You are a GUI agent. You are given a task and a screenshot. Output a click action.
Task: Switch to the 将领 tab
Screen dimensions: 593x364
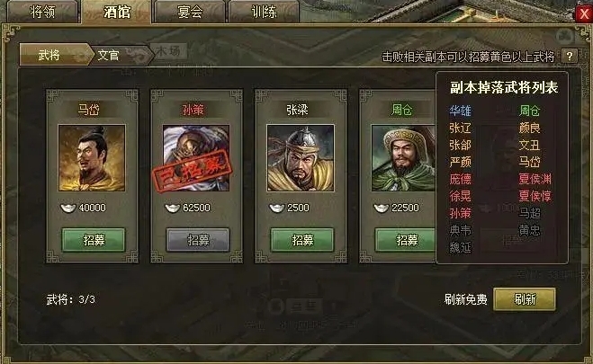42,12
